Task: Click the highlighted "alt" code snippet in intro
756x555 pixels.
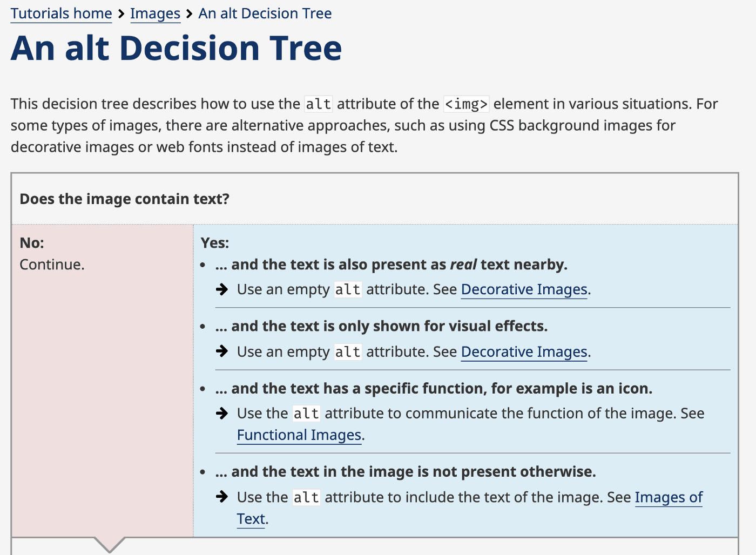Action: click(x=318, y=104)
